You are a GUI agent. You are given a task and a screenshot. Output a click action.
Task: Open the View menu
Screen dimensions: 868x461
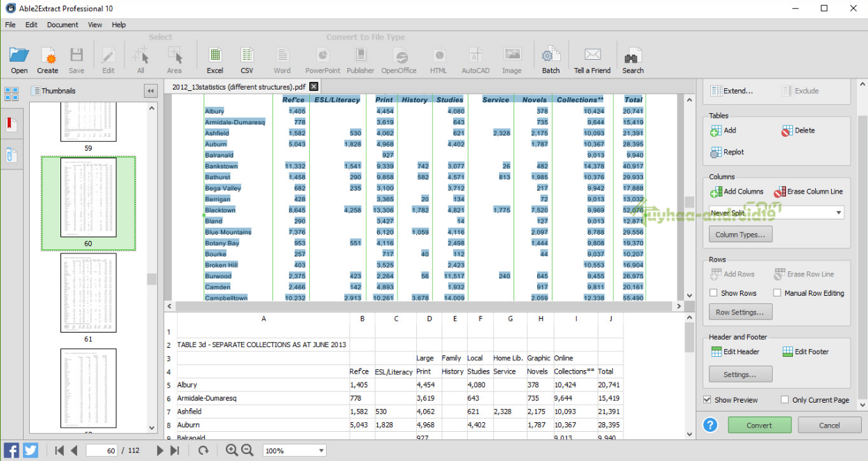point(95,24)
